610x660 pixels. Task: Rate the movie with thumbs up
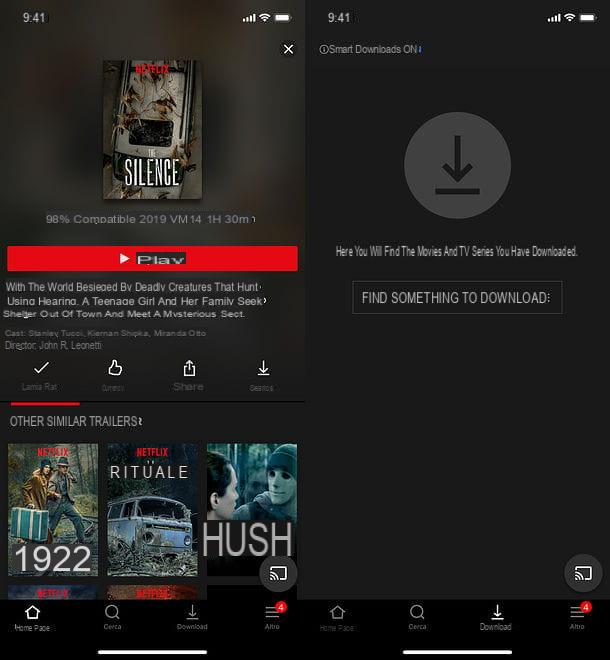[115, 368]
